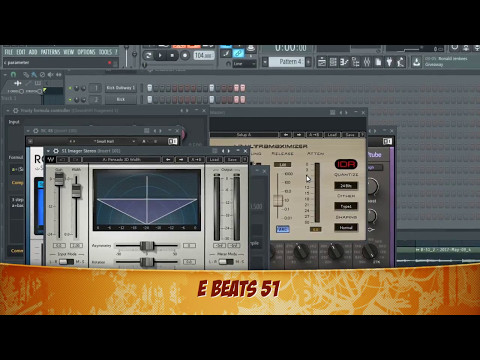Open Shaping Normal selector in UltraMaximizer

coord(346,228)
